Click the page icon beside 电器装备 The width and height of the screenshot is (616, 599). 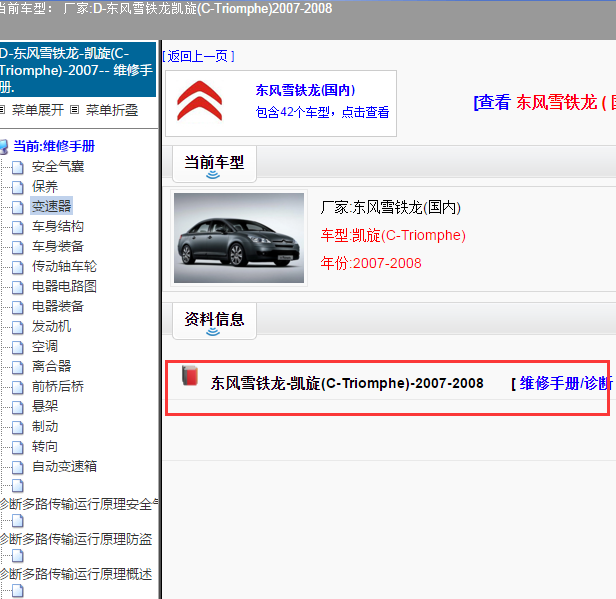tap(18, 308)
